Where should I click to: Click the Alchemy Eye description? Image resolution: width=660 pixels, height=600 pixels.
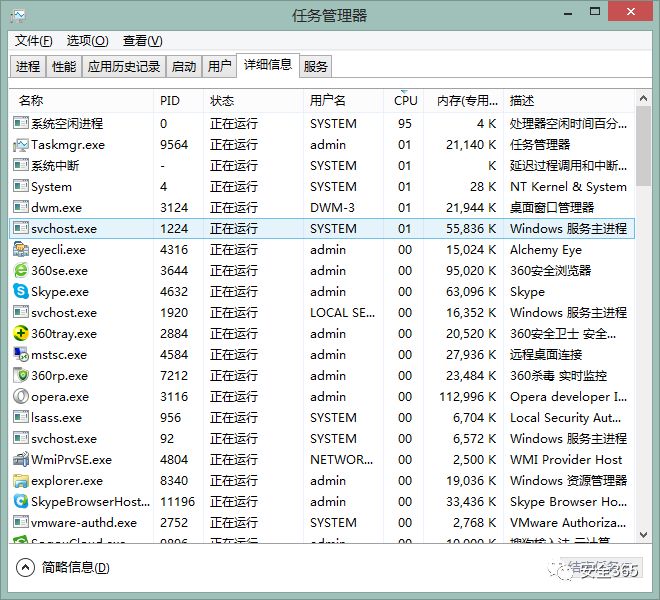click(x=546, y=250)
